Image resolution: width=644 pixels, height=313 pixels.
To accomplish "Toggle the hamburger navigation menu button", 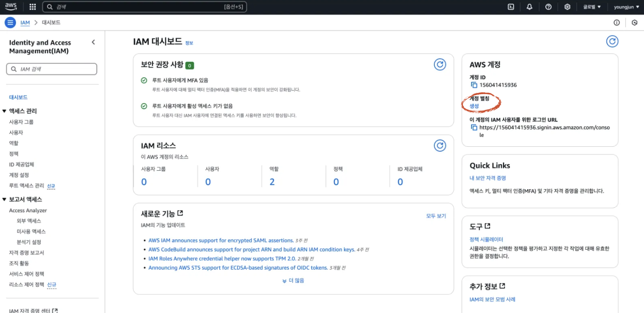I will (10, 23).
